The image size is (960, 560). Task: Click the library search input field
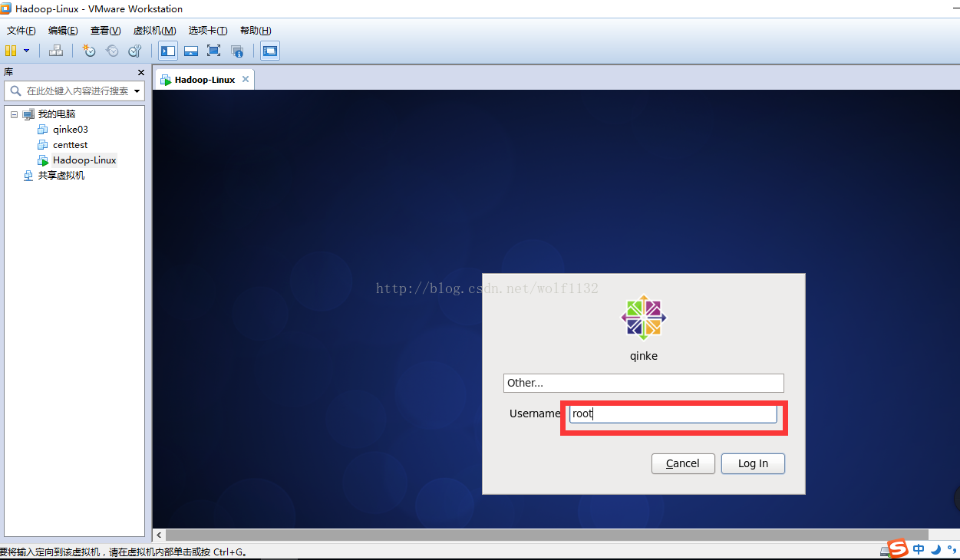77,91
